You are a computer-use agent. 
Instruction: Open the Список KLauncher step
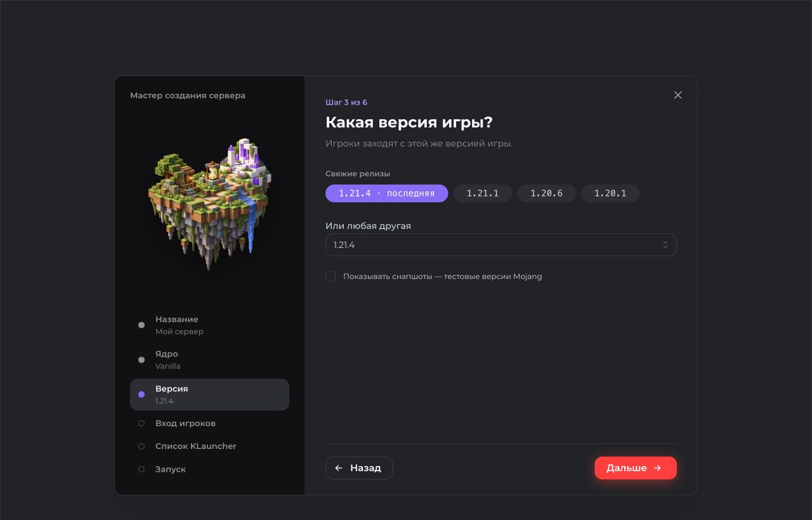pos(209,446)
